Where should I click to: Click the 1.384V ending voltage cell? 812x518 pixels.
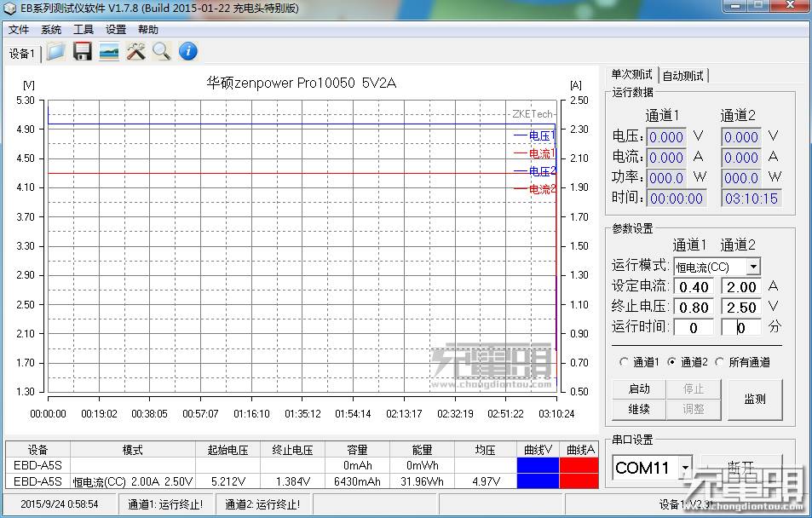(x=292, y=481)
